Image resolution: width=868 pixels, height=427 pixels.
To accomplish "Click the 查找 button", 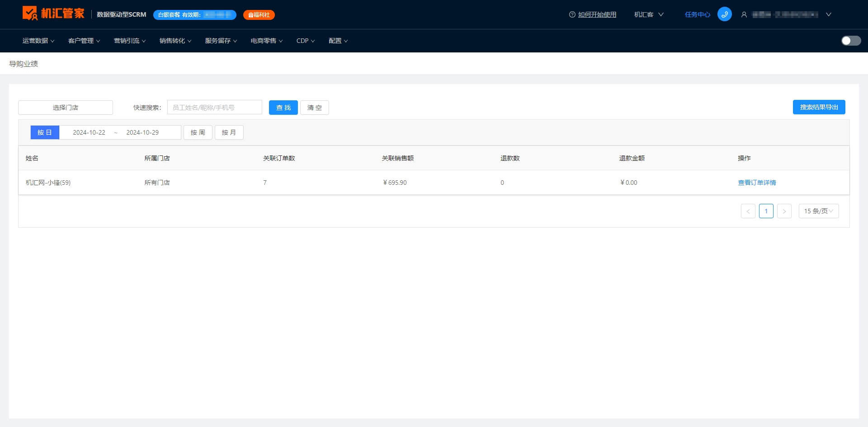I will (283, 108).
